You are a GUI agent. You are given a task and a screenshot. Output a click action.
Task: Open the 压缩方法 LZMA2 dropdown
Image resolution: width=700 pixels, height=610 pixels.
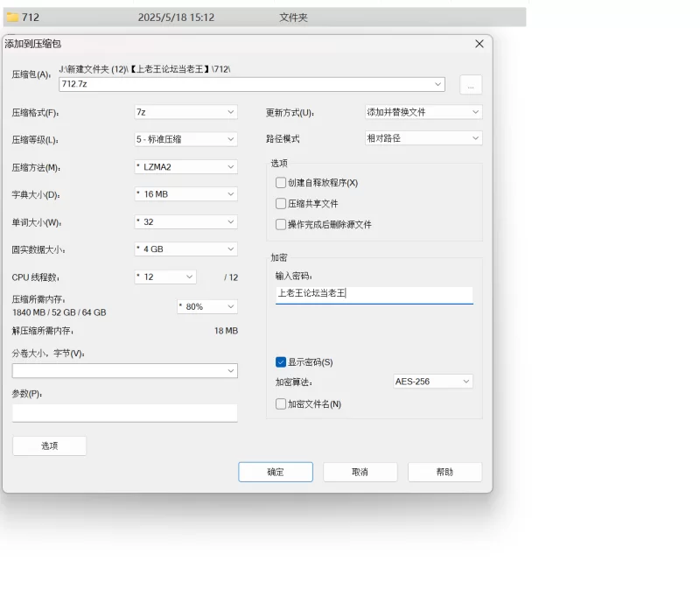coord(185,167)
